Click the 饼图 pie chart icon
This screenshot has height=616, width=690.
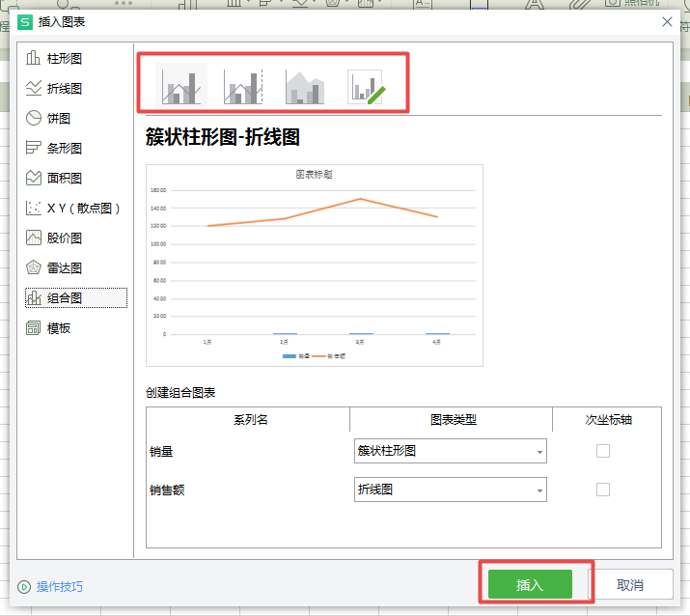[34, 119]
